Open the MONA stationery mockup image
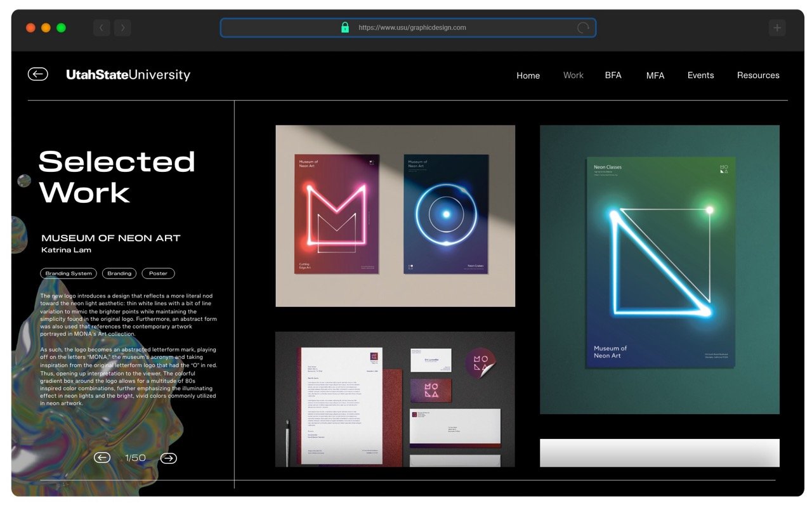 (395, 399)
